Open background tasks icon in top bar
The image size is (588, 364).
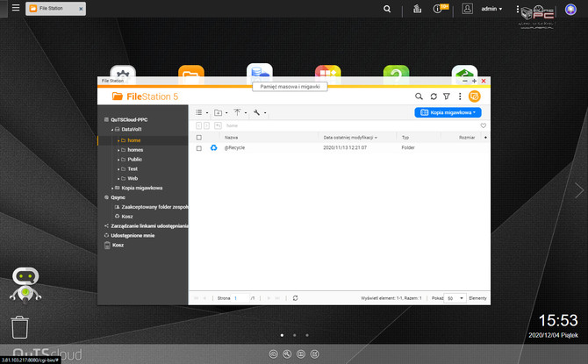tap(418, 9)
